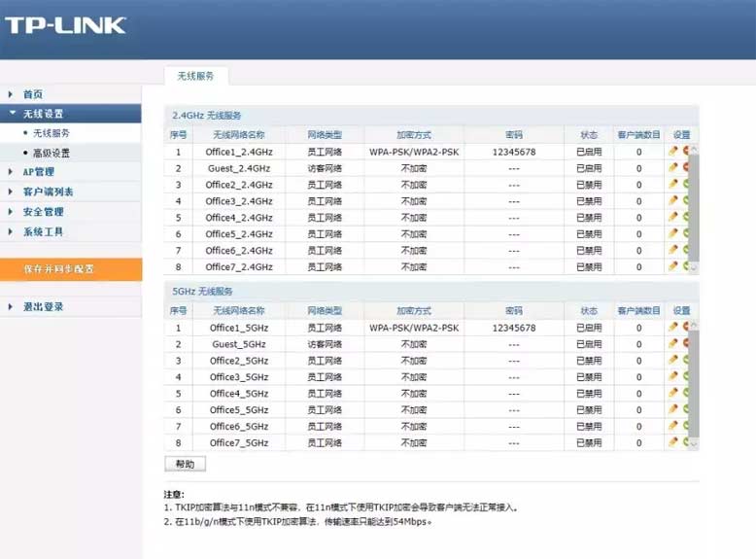Viewport: 756px width, 559px height.
Task: Click the 5GHz table scroll-down arrow
Action: point(694,442)
